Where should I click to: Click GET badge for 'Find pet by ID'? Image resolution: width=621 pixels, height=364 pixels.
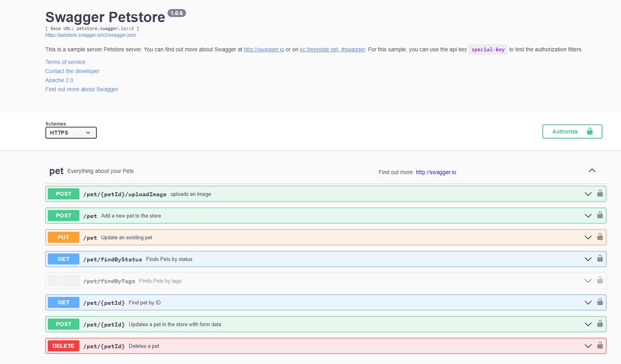coord(64,302)
